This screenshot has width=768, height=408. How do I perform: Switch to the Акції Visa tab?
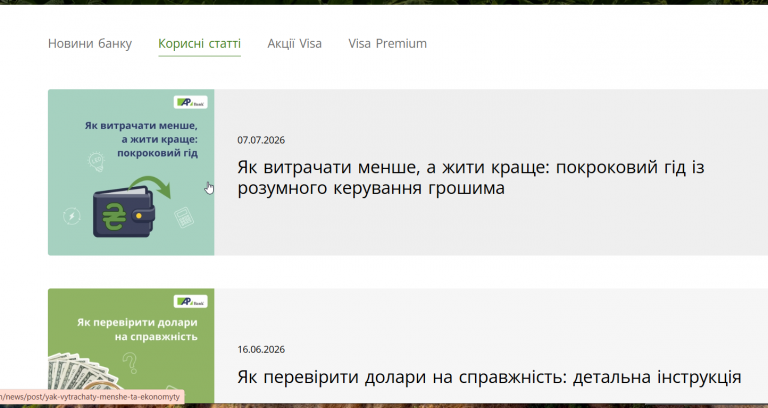(x=294, y=44)
